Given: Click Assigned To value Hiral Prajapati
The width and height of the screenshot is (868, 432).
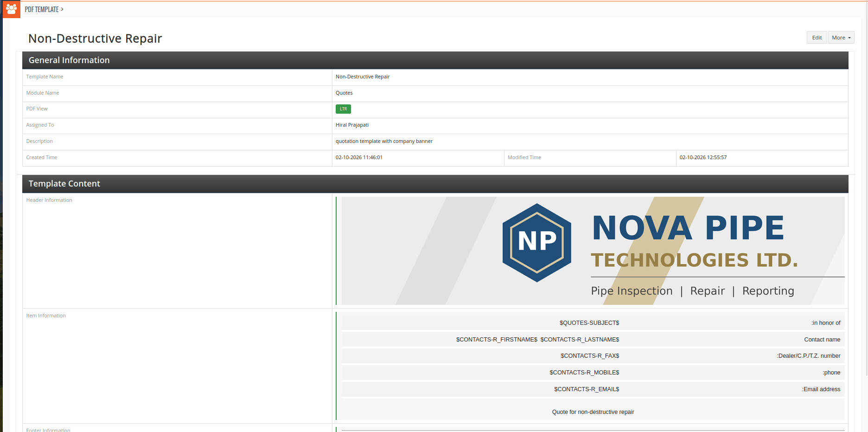Looking at the screenshot, I should (352, 125).
